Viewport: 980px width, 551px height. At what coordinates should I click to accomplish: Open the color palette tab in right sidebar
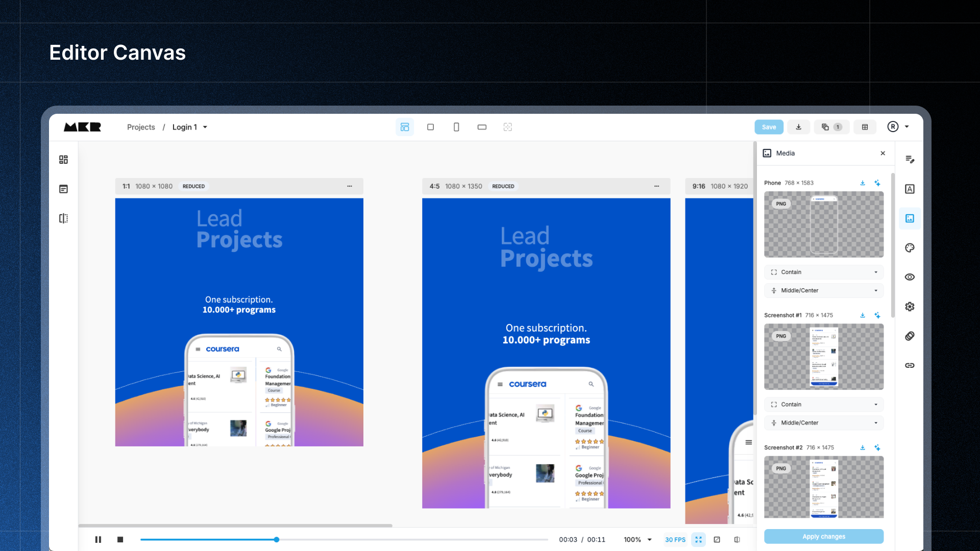coord(910,248)
